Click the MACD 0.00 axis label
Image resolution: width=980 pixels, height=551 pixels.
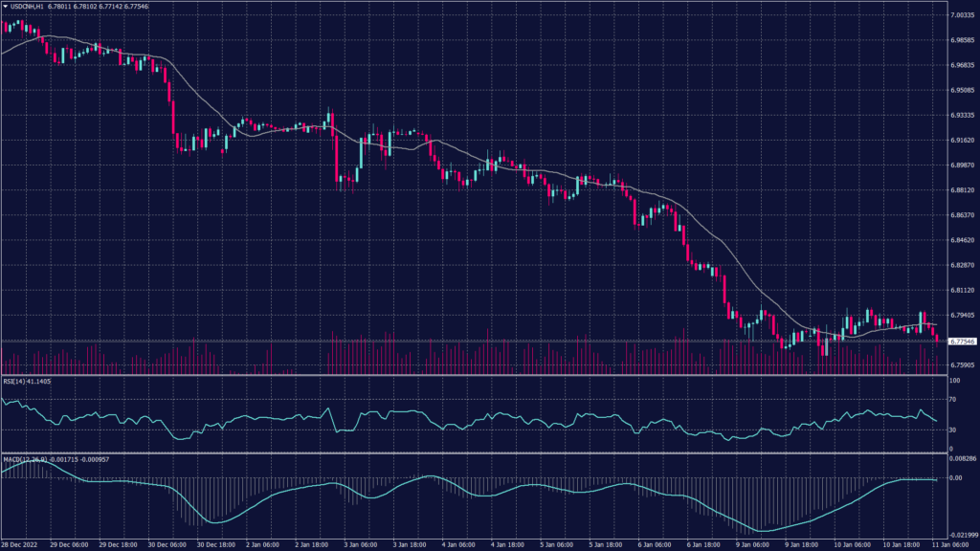(954, 477)
